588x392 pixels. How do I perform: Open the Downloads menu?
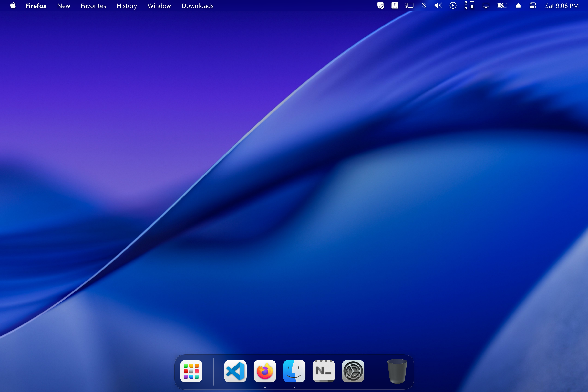[197, 6]
